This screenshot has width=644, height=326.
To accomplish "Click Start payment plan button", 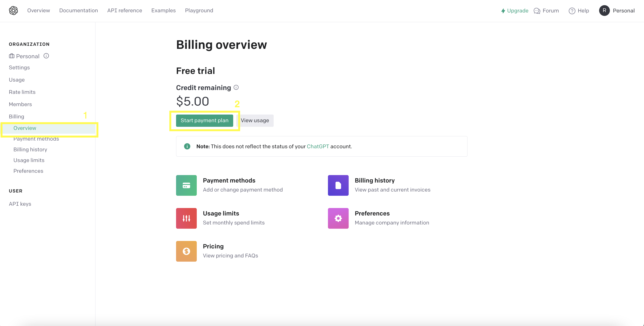I will (x=204, y=120).
